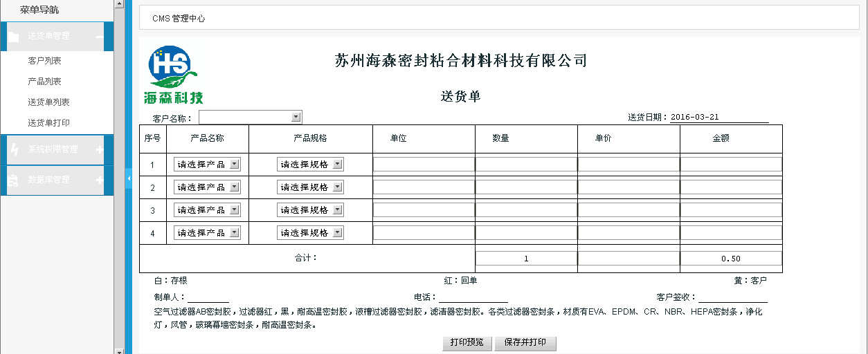Focus row 3 金额 input field

click(731, 210)
